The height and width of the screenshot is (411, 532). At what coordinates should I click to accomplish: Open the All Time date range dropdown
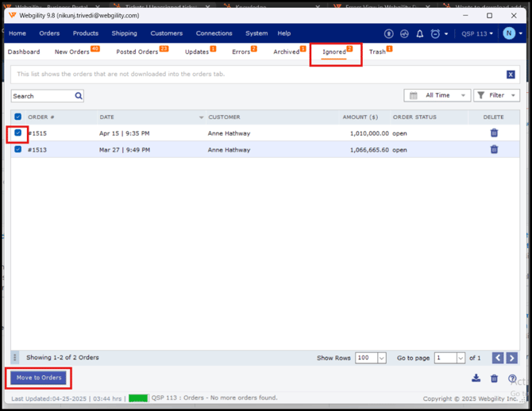[x=437, y=95]
